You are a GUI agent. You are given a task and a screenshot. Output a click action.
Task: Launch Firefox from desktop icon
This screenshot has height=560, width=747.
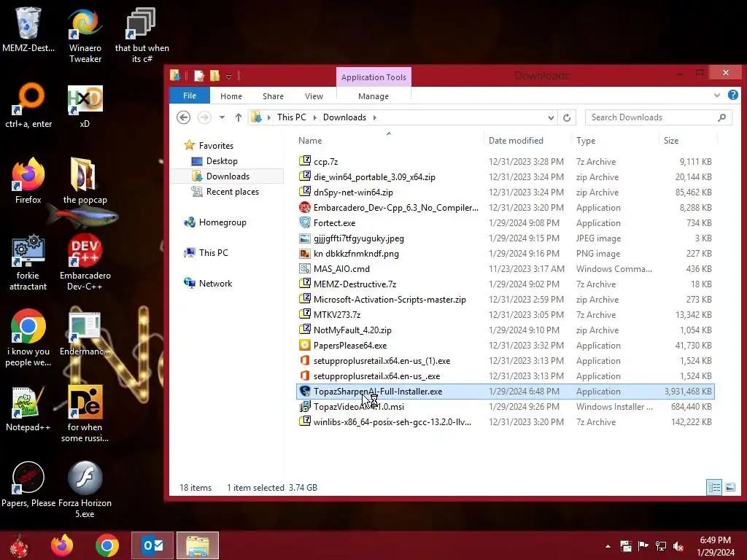(x=28, y=181)
